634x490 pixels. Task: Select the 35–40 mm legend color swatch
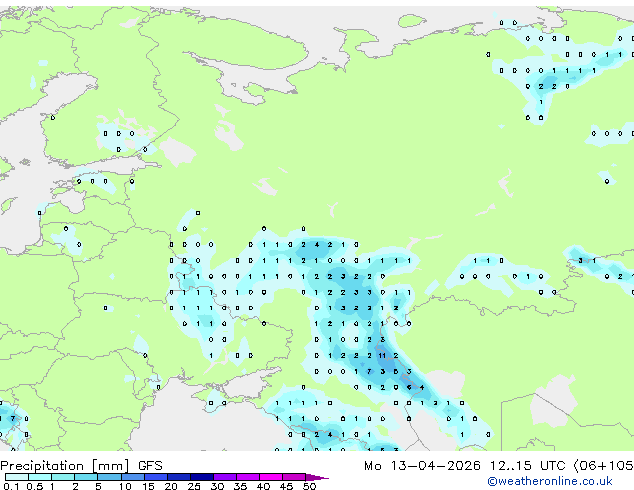pyautogui.click(x=248, y=477)
